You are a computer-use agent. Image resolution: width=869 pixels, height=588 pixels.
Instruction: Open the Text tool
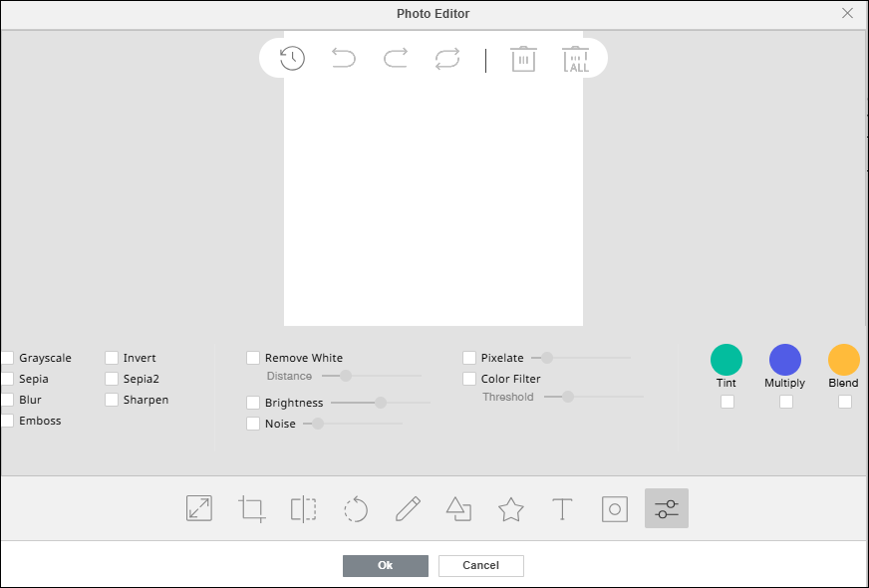(563, 508)
